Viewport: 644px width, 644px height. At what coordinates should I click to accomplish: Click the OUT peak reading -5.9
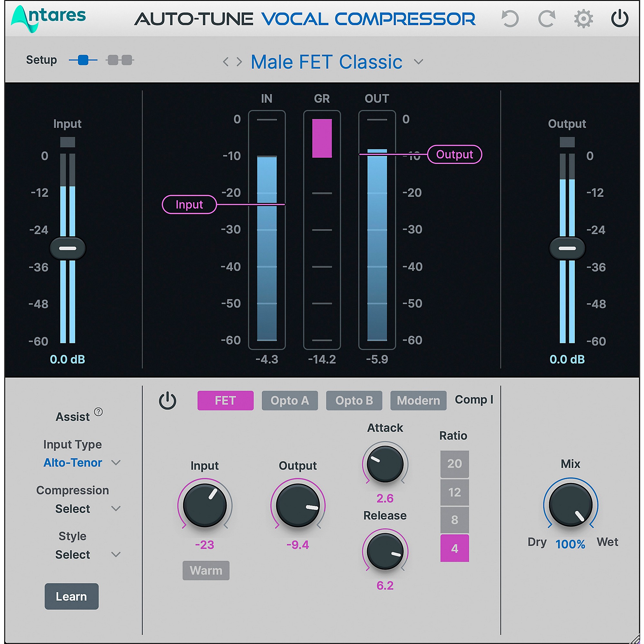click(x=377, y=359)
